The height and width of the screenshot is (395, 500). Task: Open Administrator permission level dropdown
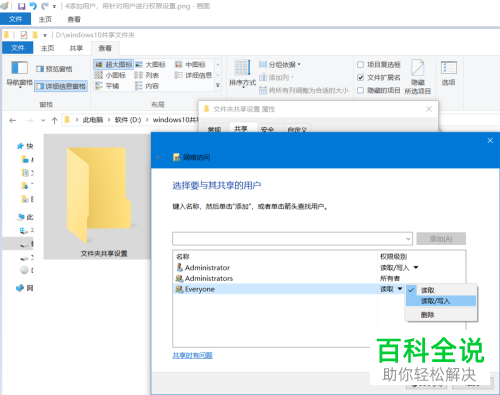[416, 267]
